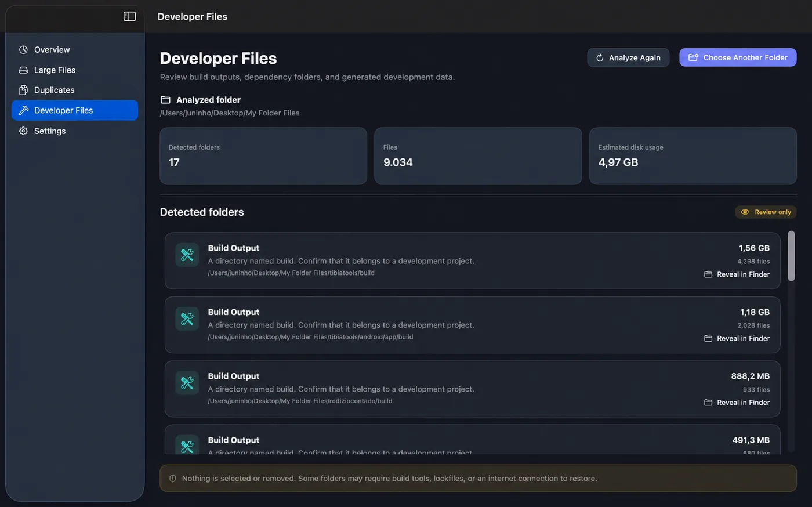Click the Estimated disk usage 4,97 GB card

(x=693, y=156)
